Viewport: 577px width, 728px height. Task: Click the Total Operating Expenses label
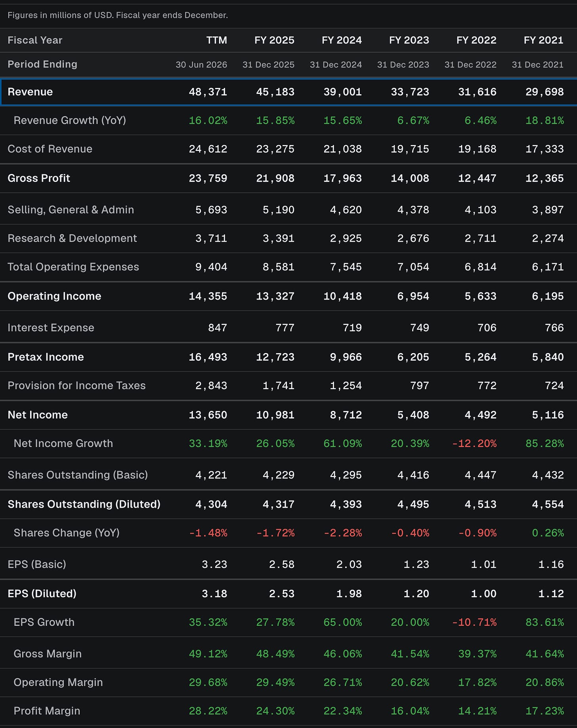point(73,267)
